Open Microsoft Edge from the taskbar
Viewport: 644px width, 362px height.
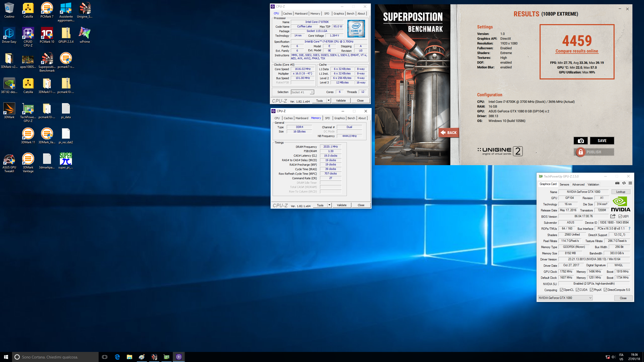pyautogui.click(x=117, y=357)
